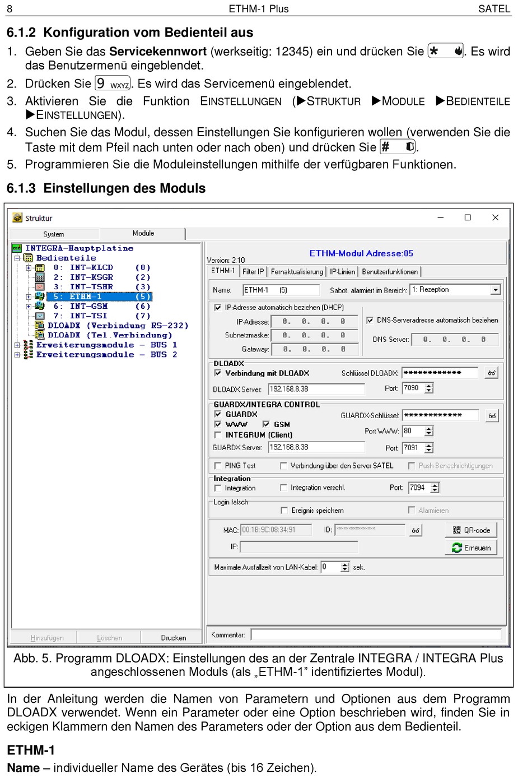This screenshot has width=532, height=783.
Task: Click the Drucken button
Action: pos(173,638)
